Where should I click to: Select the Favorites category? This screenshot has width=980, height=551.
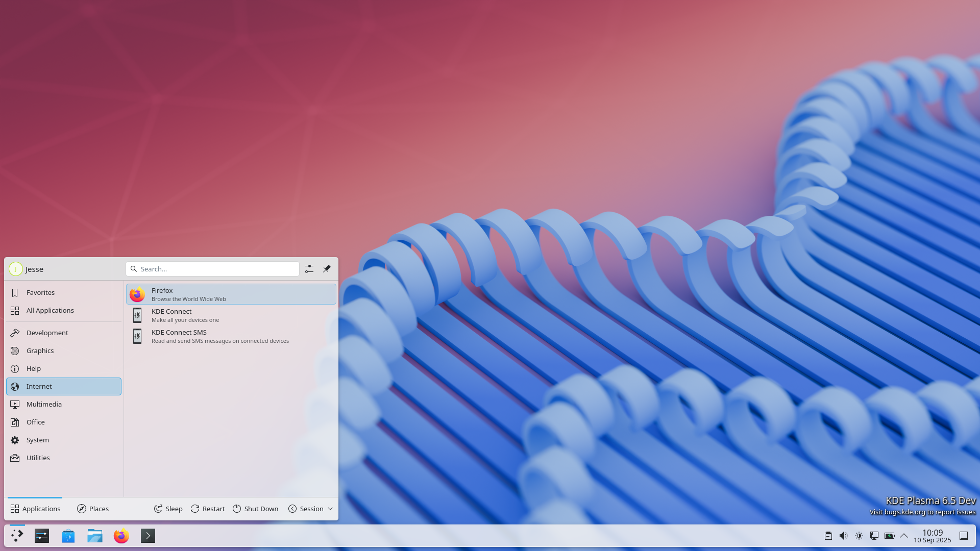click(64, 292)
